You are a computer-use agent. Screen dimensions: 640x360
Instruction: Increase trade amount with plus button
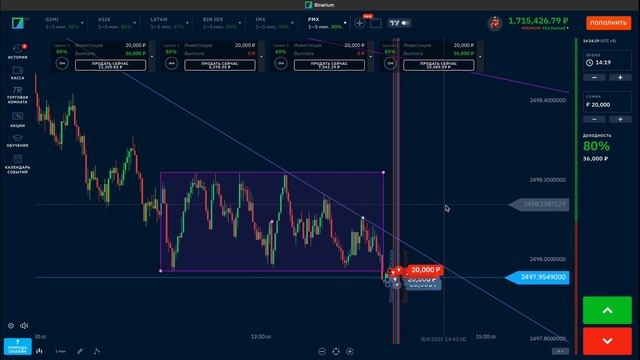(x=620, y=119)
